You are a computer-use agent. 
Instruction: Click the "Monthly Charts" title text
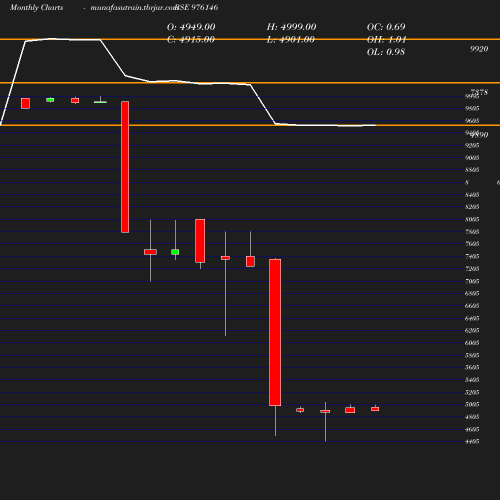click(x=37, y=7)
